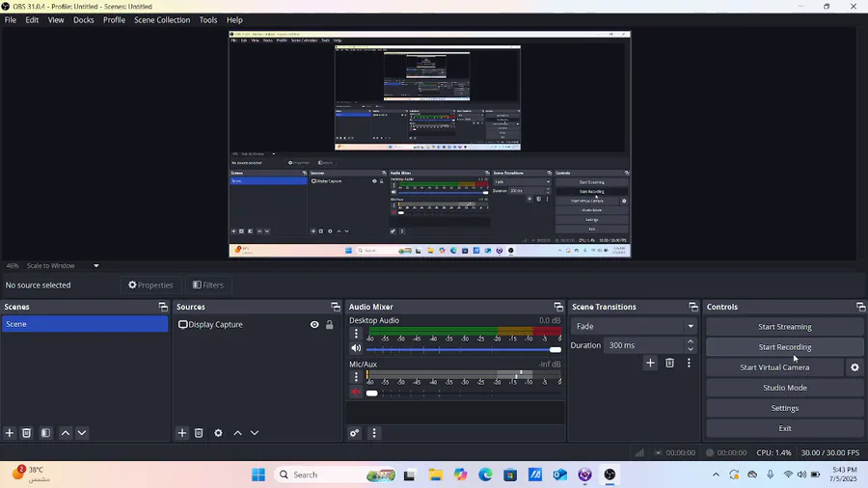The height and width of the screenshot is (488, 868).
Task: Open source Properties button
Action: [150, 285]
